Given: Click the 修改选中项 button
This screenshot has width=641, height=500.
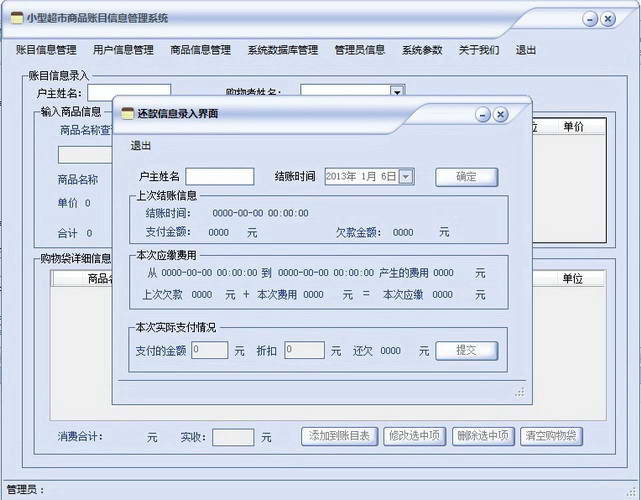Looking at the screenshot, I should (x=415, y=436).
